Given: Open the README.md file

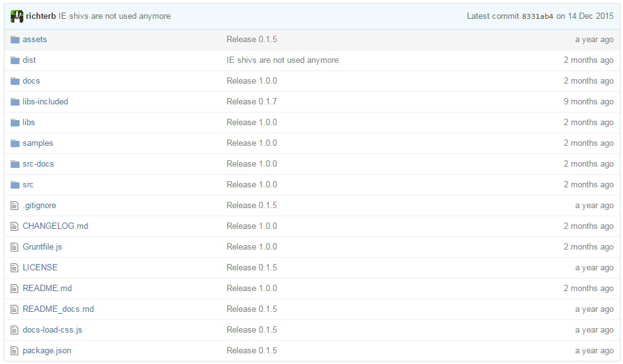Looking at the screenshot, I should (x=47, y=288).
